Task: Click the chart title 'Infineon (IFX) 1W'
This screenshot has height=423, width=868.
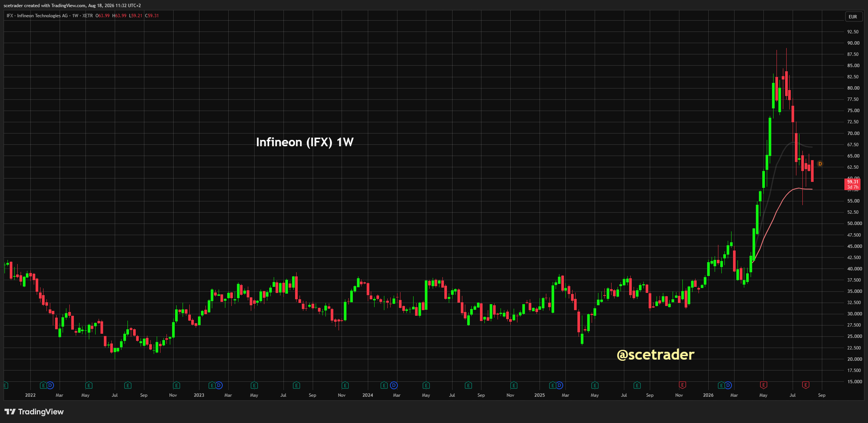Action: [x=305, y=142]
